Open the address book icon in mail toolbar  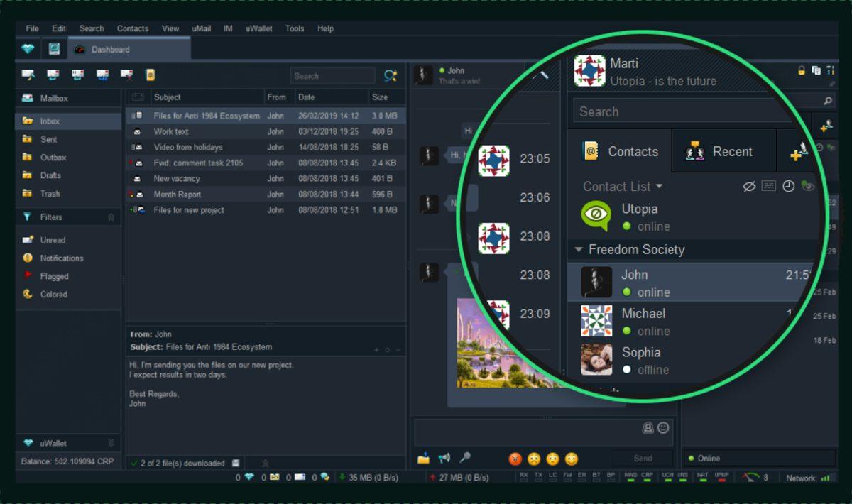[149, 75]
